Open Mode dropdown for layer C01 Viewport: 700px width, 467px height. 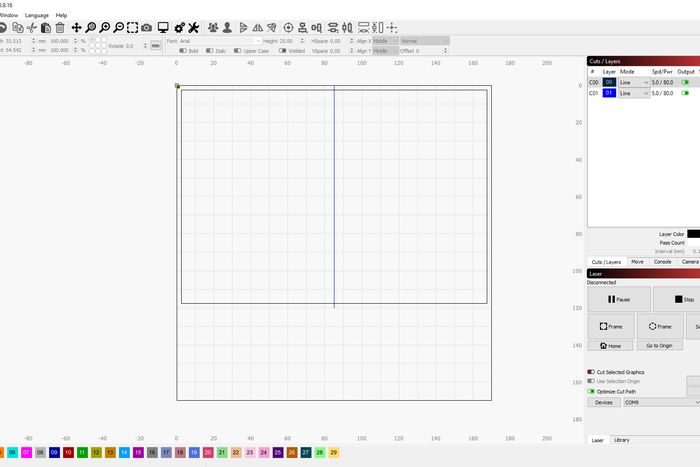(633, 93)
